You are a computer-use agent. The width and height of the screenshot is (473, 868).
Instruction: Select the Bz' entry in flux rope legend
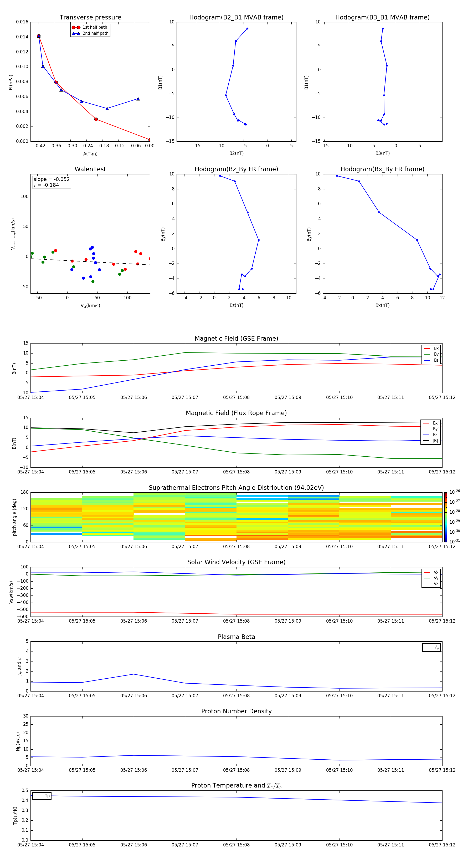pos(431,435)
